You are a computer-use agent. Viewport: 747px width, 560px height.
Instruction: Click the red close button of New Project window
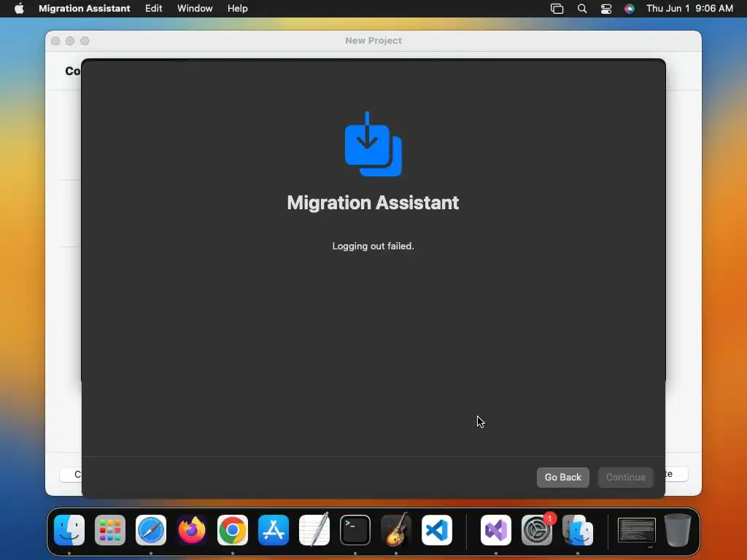[x=55, y=41]
